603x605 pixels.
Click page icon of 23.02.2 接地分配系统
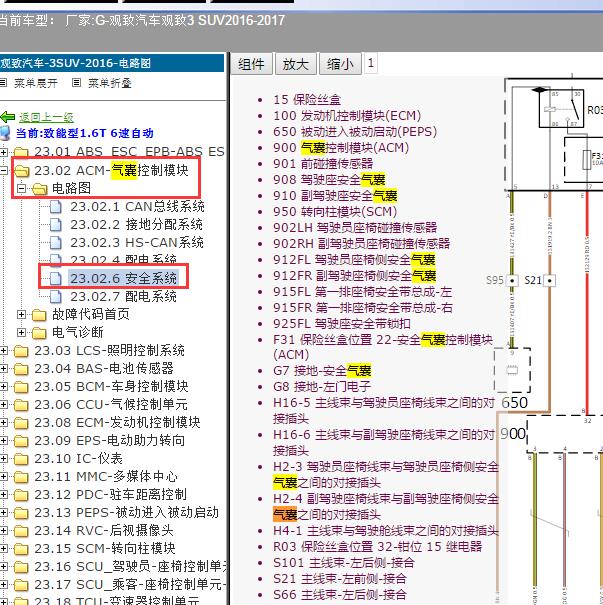pyautogui.click(x=56, y=225)
